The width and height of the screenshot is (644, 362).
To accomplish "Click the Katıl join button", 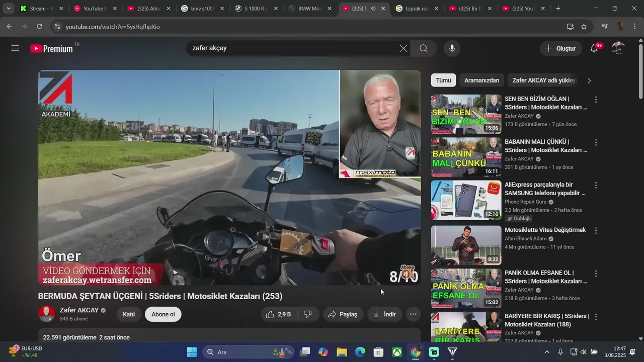I will [129, 314].
